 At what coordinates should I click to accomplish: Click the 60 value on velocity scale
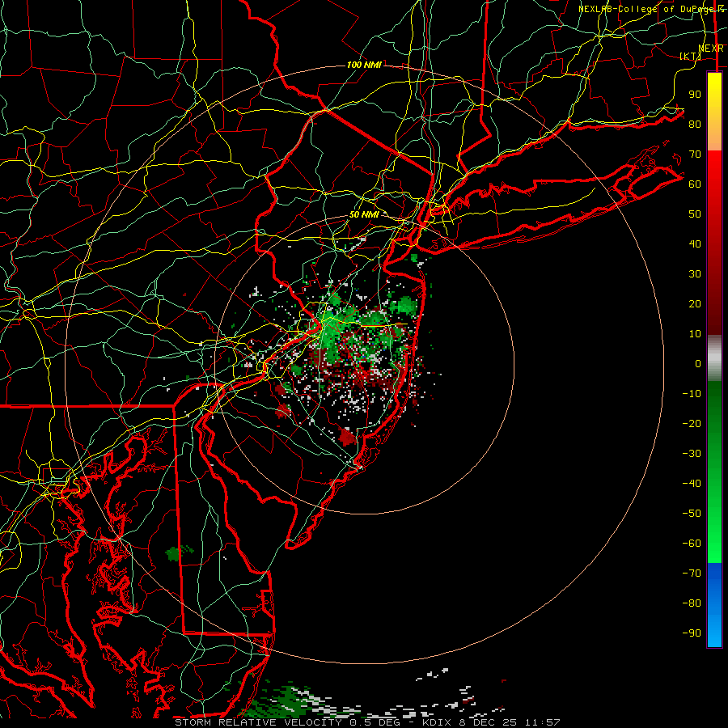pyautogui.click(x=695, y=184)
